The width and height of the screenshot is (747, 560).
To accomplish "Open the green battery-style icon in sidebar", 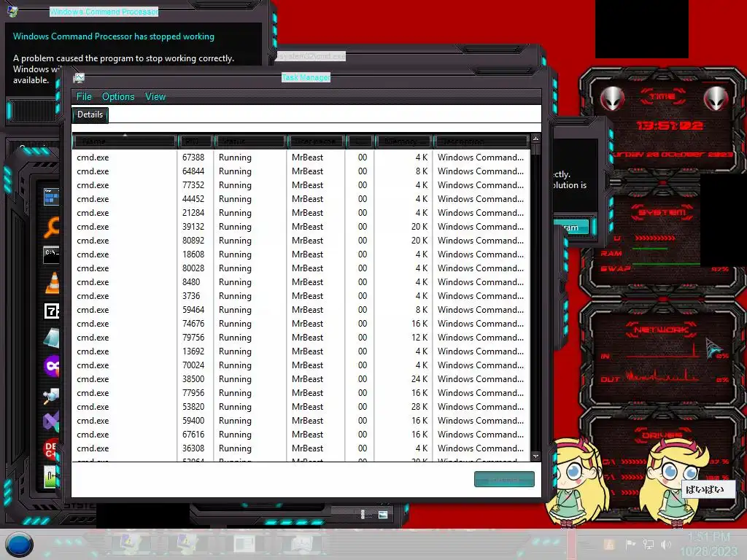I will (x=51, y=477).
